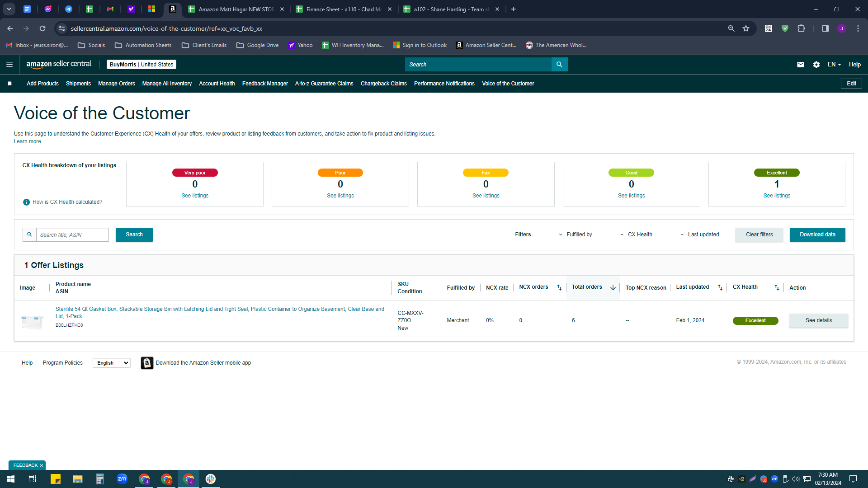Click How is CX Health calculated link
This screenshot has height=488, width=868.
coord(67,202)
